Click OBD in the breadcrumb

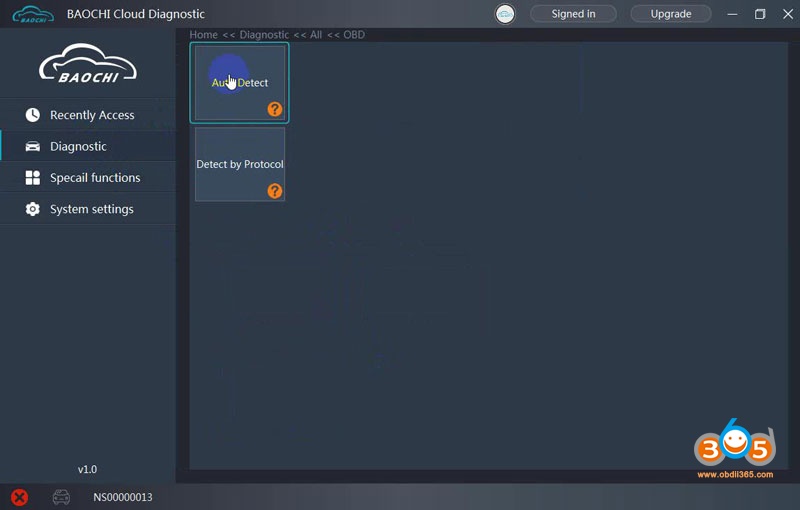354,35
